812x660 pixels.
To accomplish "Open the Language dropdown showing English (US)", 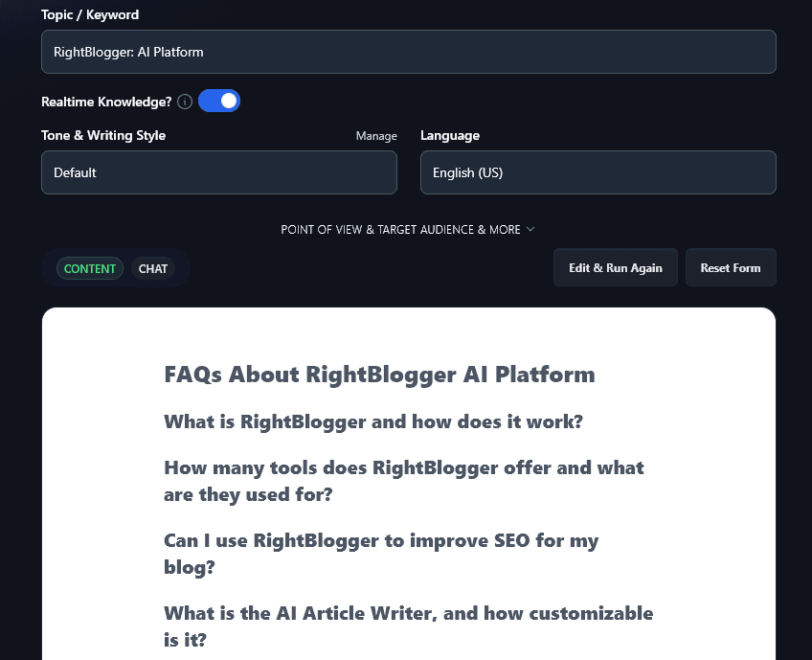I will pos(598,172).
